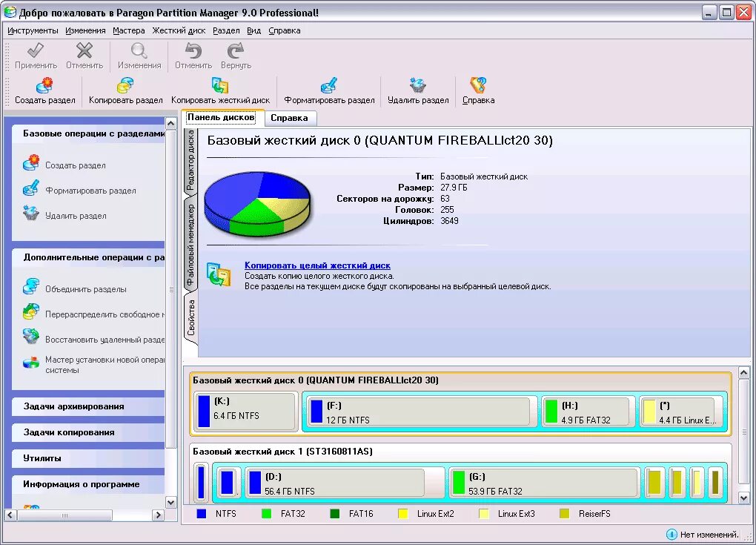Click the status bar info icon
The image size is (756, 545).
point(672,535)
